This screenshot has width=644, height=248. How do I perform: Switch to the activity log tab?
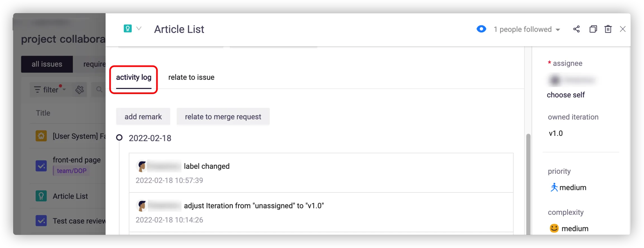coord(134,77)
